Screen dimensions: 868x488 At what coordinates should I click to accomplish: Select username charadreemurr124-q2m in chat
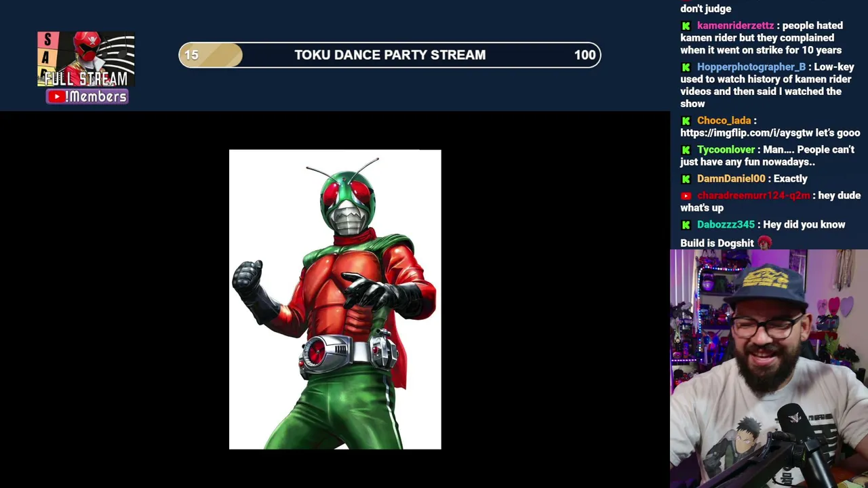(753, 196)
